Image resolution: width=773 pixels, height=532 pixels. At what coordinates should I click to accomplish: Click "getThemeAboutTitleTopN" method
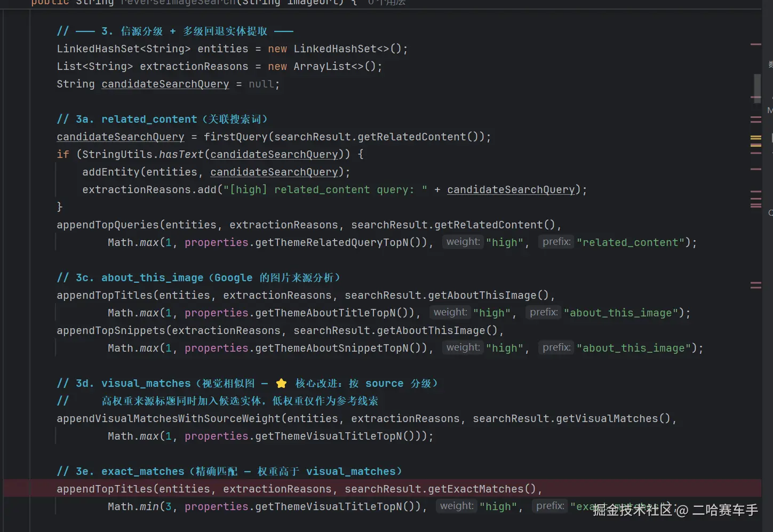coord(325,313)
